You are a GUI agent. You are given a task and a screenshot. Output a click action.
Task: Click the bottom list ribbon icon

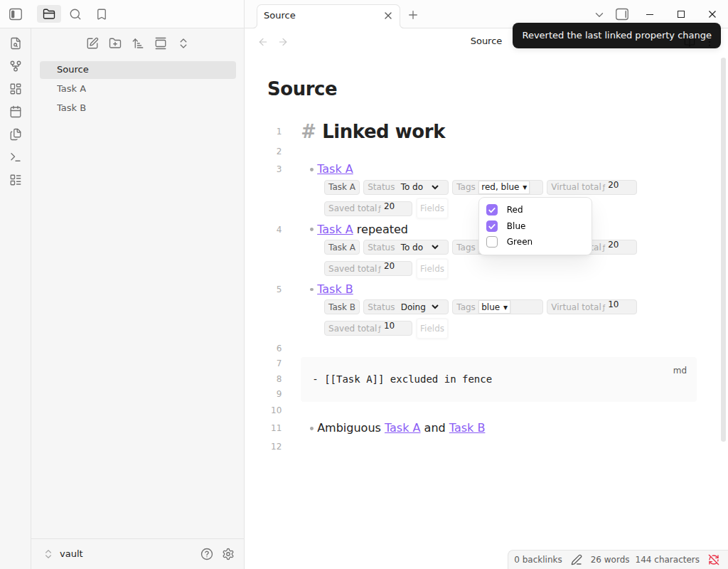coord(16,180)
